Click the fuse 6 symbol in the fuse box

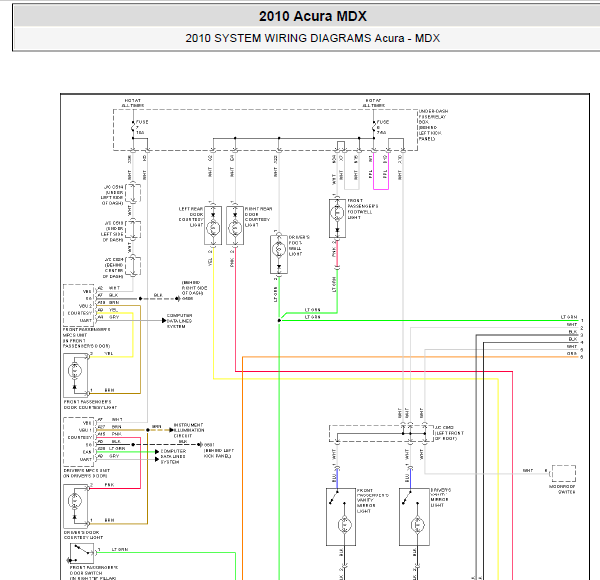coord(373,126)
